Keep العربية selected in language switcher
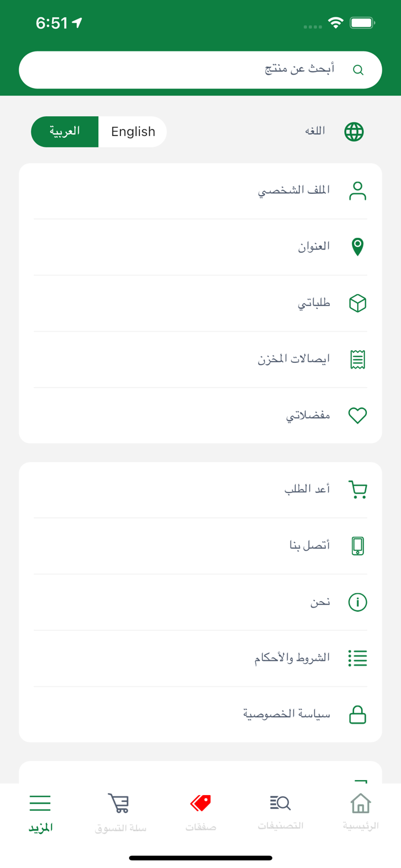This screenshot has height=868, width=401. click(65, 131)
